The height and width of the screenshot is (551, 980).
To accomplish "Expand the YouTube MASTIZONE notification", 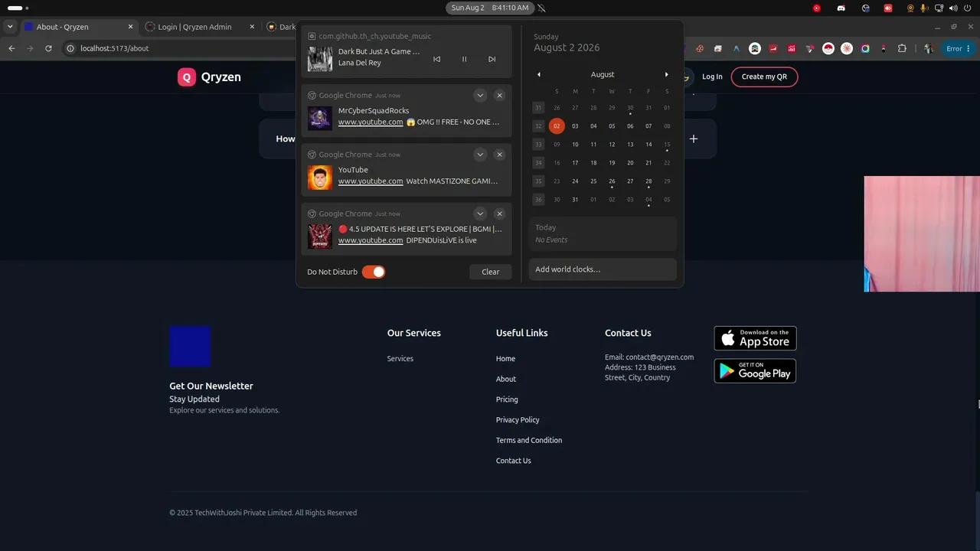I will [480, 155].
